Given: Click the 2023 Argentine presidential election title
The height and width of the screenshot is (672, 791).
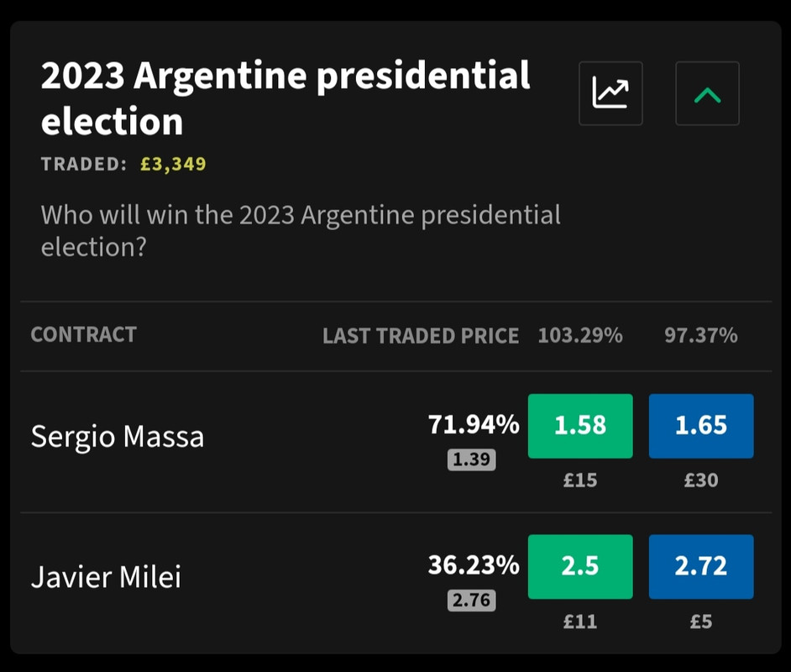Looking at the screenshot, I should click(x=285, y=98).
